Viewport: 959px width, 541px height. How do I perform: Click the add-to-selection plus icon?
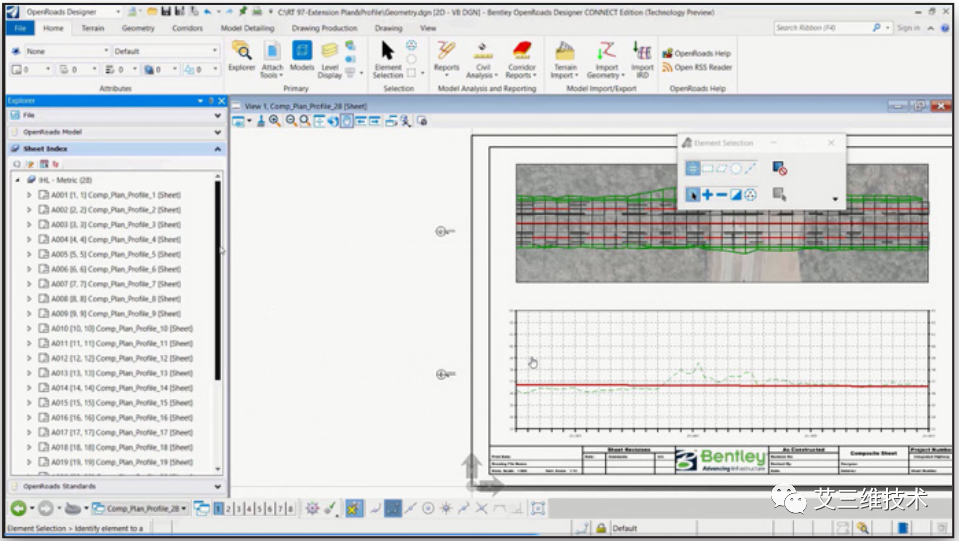[707, 194]
